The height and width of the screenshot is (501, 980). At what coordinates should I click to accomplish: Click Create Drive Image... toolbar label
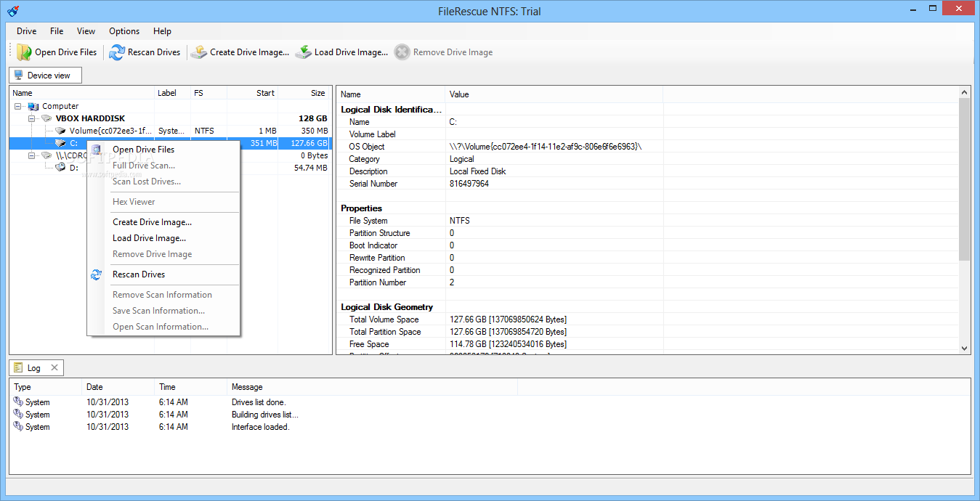tap(249, 52)
